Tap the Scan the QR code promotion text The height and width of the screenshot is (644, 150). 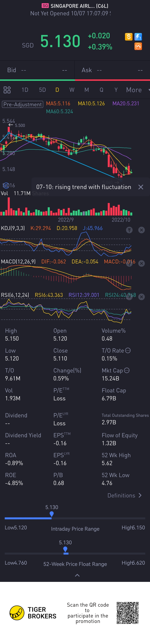point(88,613)
